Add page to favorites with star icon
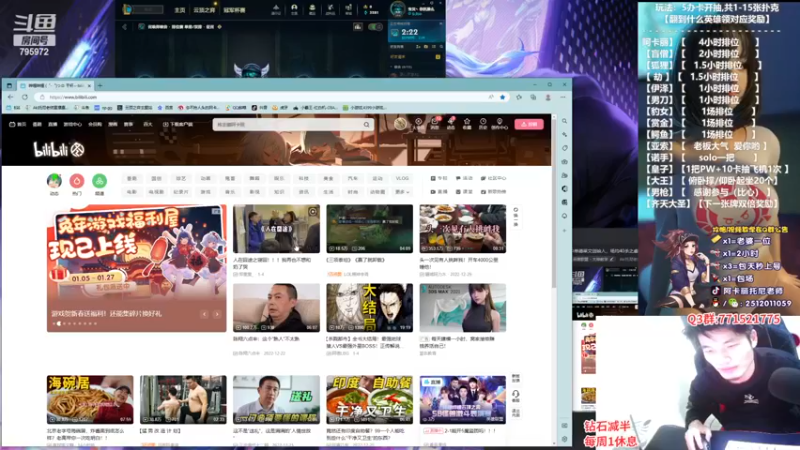The height and width of the screenshot is (450, 800). [503, 97]
